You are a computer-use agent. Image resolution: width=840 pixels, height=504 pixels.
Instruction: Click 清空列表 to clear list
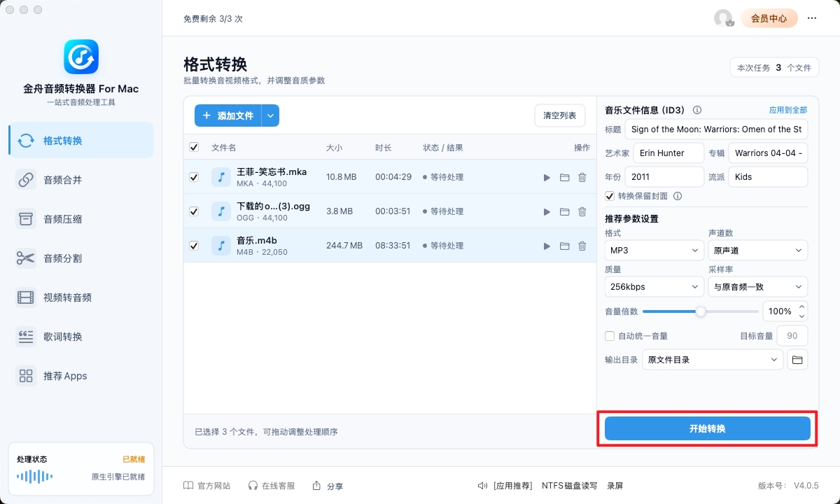click(560, 115)
